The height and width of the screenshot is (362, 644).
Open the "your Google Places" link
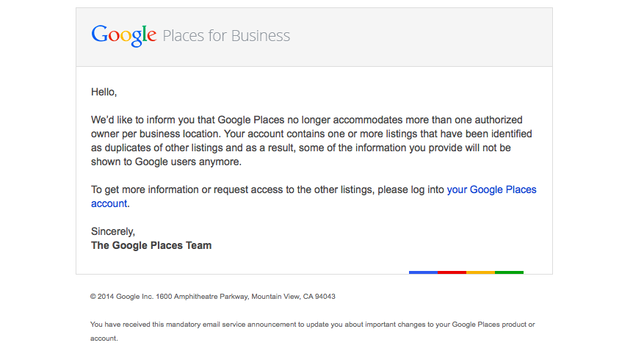(491, 189)
